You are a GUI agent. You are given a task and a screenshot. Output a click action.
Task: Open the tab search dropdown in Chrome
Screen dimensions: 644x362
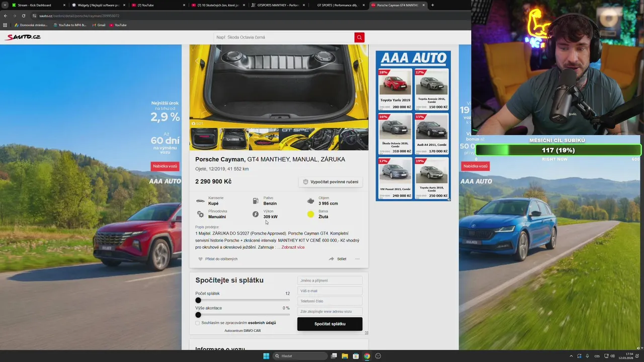[5, 5]
